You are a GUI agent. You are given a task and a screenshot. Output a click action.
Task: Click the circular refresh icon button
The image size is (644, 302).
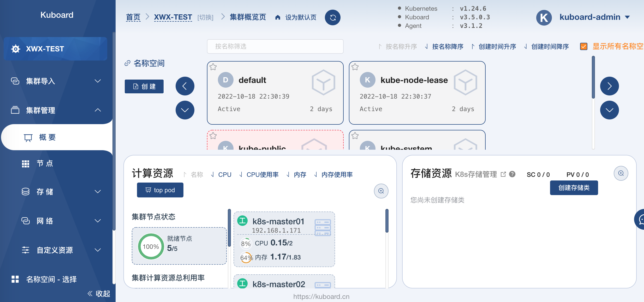332,17
